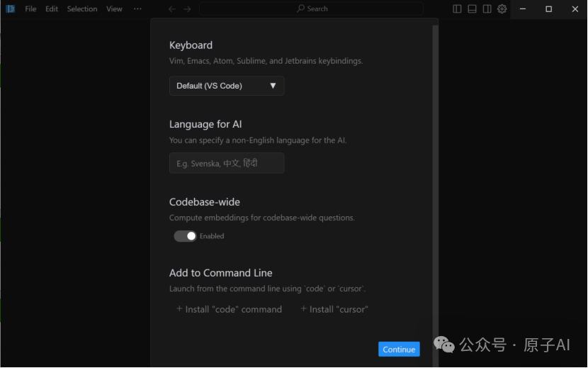
Task: Click the Search bar in title bar
Action: (319, 9)
